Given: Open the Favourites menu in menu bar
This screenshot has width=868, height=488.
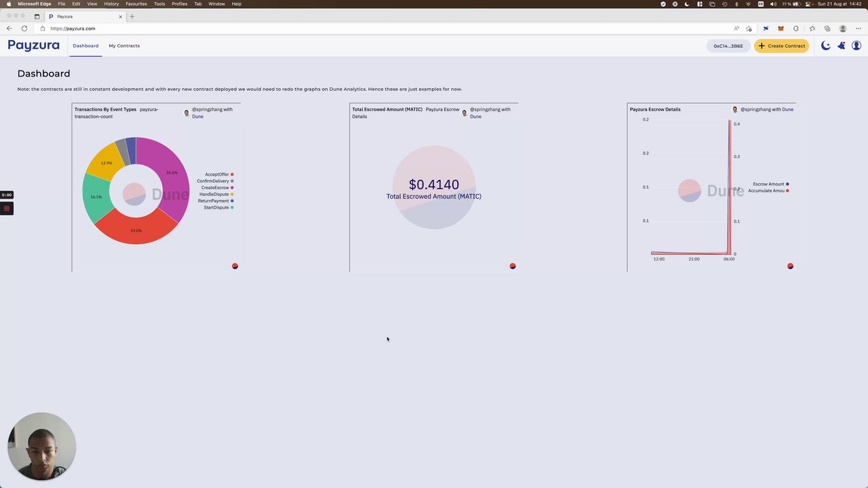Looking at the screenshot, I should pos(136,4).
